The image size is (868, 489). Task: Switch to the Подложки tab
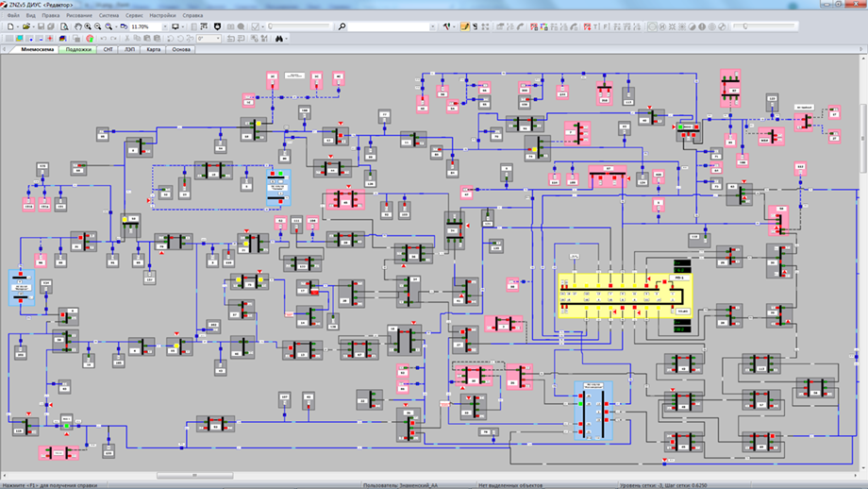tap(78, 49)
